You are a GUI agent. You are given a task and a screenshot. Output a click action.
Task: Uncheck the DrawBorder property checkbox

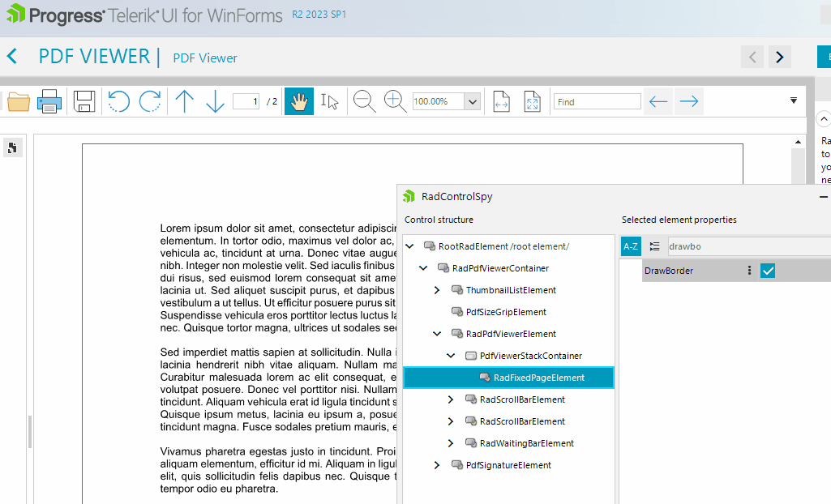pos(768,271)
